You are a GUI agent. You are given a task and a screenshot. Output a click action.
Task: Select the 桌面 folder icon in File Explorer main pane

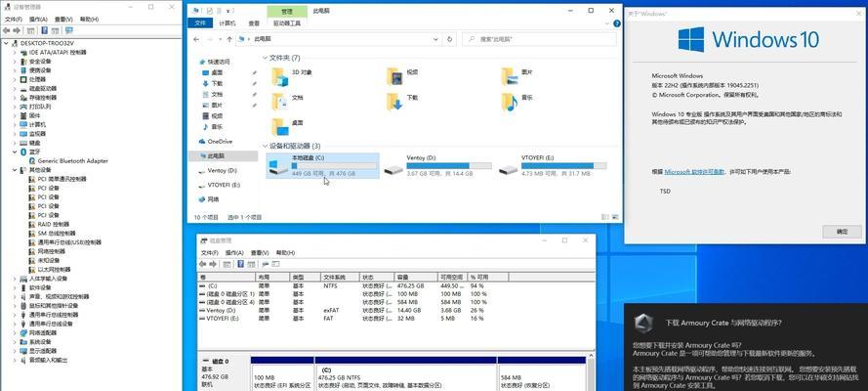pos(280,127)
